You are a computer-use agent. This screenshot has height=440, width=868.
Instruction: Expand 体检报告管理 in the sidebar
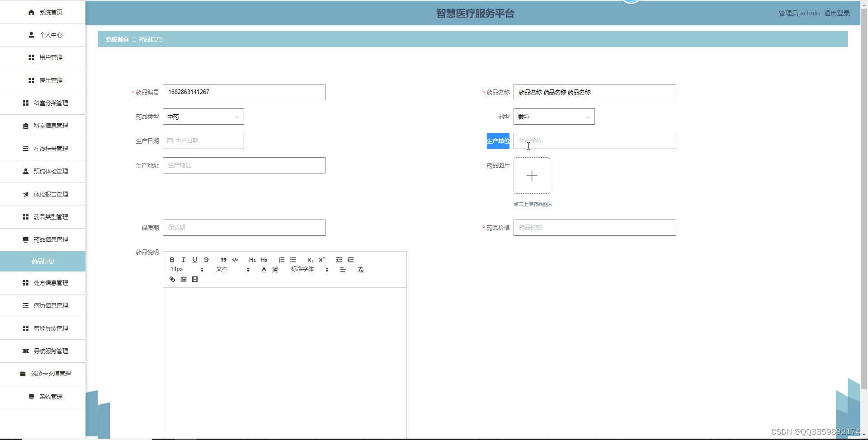(x=42, y=194)
